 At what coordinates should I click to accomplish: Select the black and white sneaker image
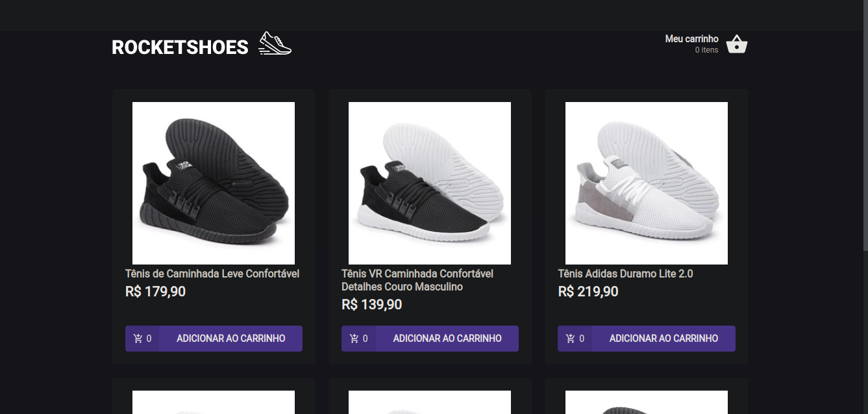430,183
